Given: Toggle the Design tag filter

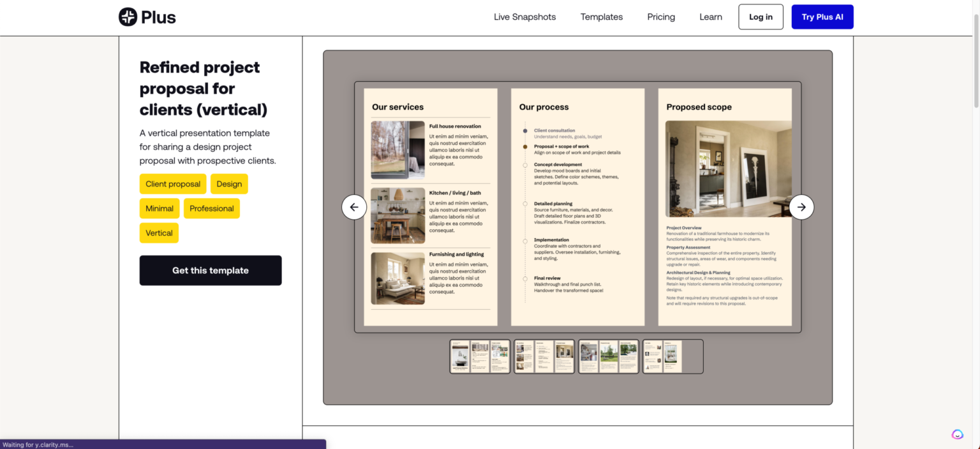Looking at the screenshot, I should click(229, 183).
